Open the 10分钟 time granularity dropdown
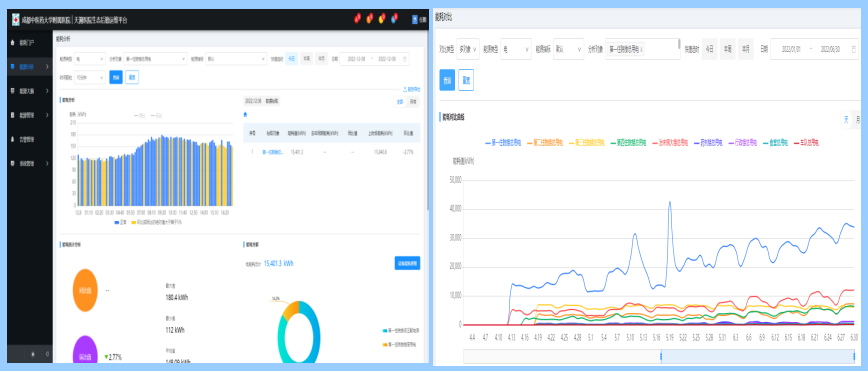 [x=90, y=78]
